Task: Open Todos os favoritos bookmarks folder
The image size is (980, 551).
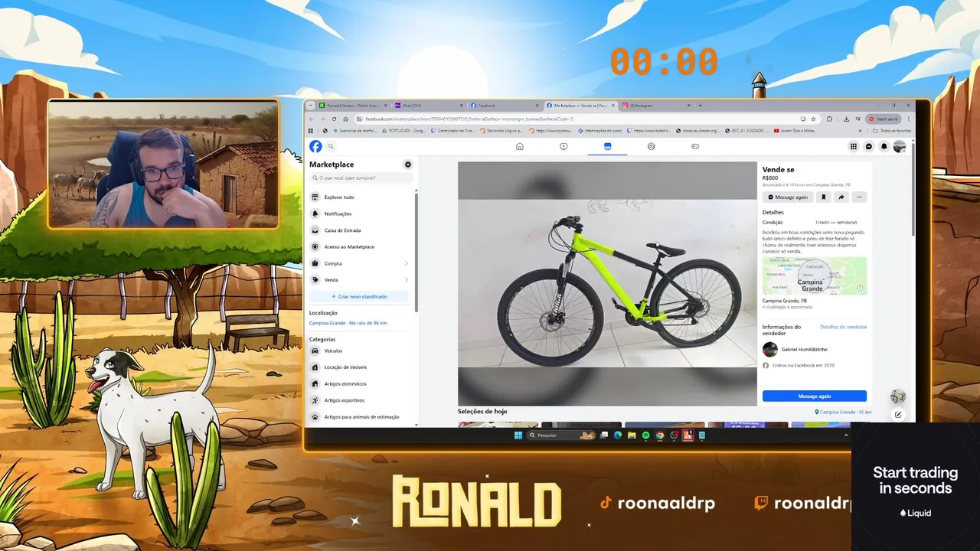Action: coord(891,131)
